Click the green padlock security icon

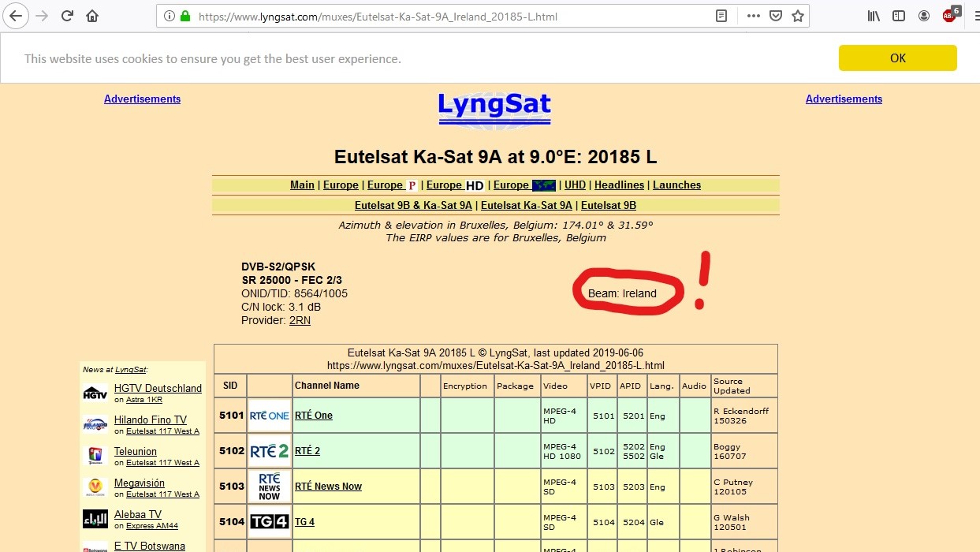pos(185,16)
